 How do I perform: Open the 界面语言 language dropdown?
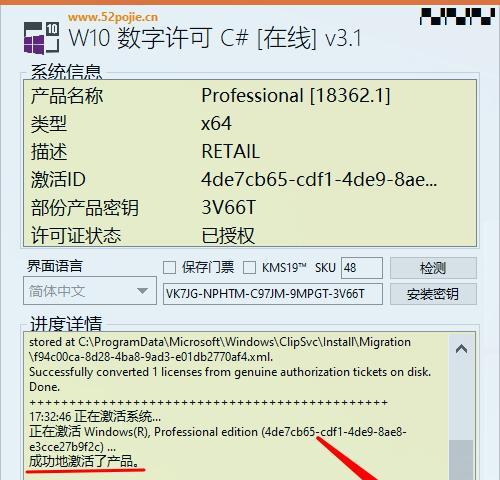coord(90,291)
